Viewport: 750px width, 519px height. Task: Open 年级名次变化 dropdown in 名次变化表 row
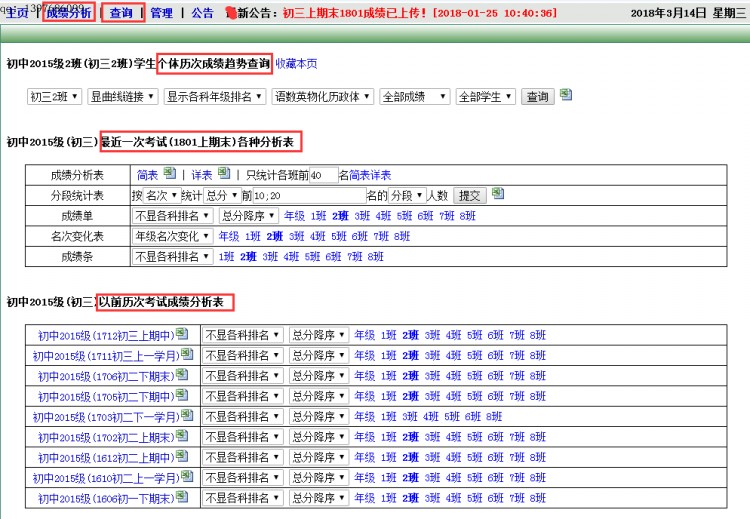(x=172, y=236)
